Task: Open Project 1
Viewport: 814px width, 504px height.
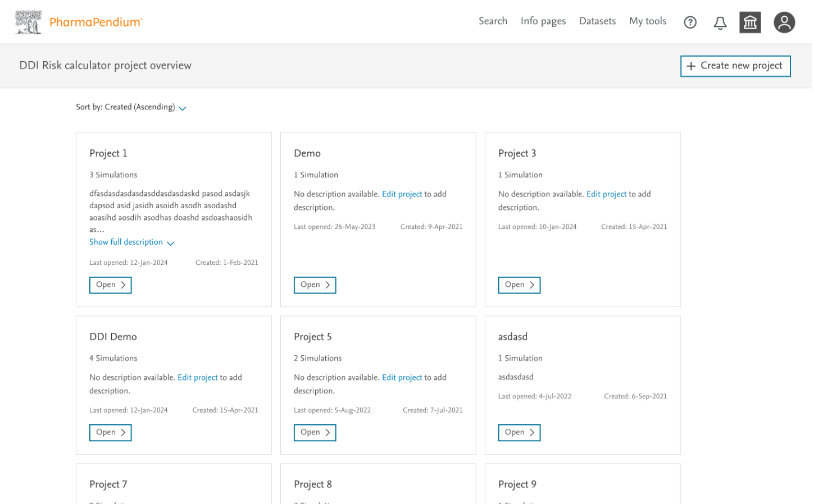Action: (110, 285)
